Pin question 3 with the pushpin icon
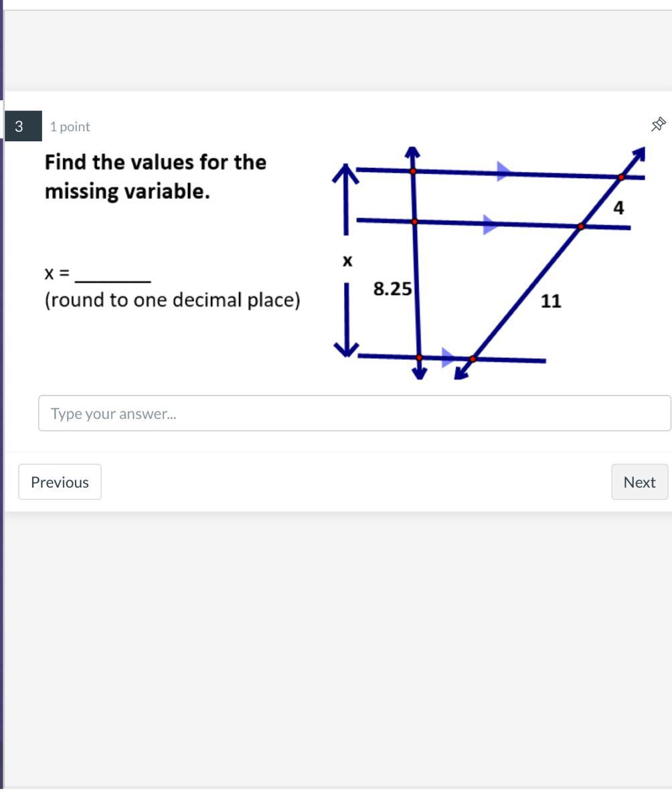Screen dimensions: 672x803 [658, 124]
